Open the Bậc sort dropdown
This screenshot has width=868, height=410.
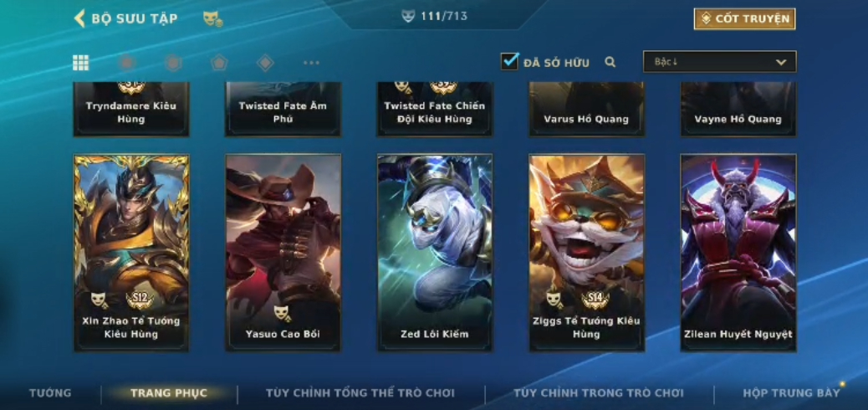tap(720, 62)
